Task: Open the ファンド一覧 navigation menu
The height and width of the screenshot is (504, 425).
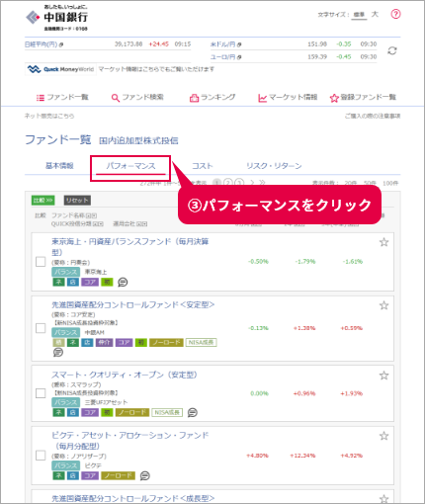Action: (x=62, y=97)
